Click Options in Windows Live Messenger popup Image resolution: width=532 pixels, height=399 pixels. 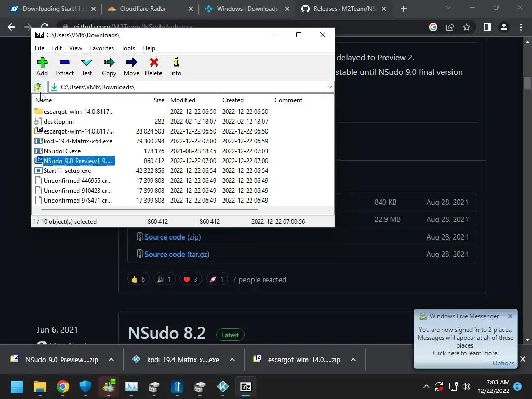click(503, 363)
